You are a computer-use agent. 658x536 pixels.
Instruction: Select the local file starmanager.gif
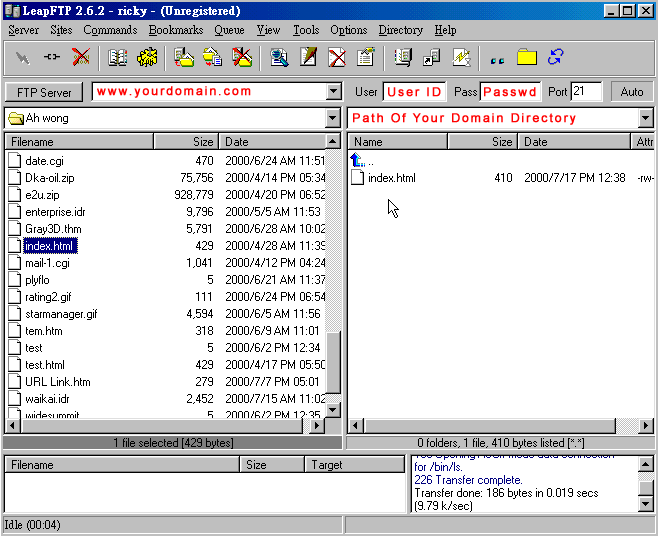point(61,314)
